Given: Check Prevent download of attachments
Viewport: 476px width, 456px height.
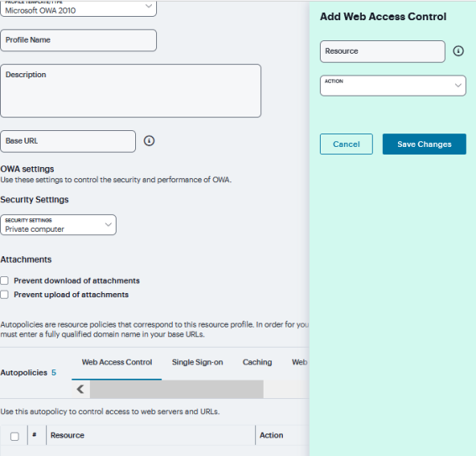Looking at the screenshot, I should coord(4,280).
